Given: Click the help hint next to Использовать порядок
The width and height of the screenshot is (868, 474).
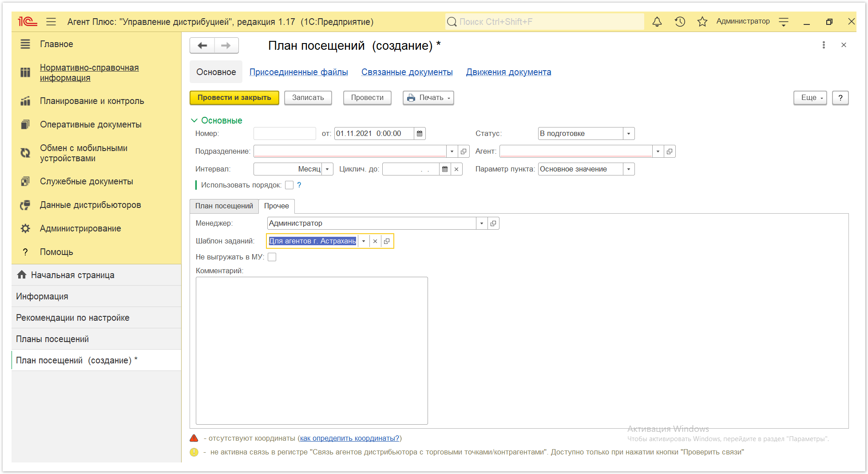Looking at the screenshot, I should tap(299, 185).
